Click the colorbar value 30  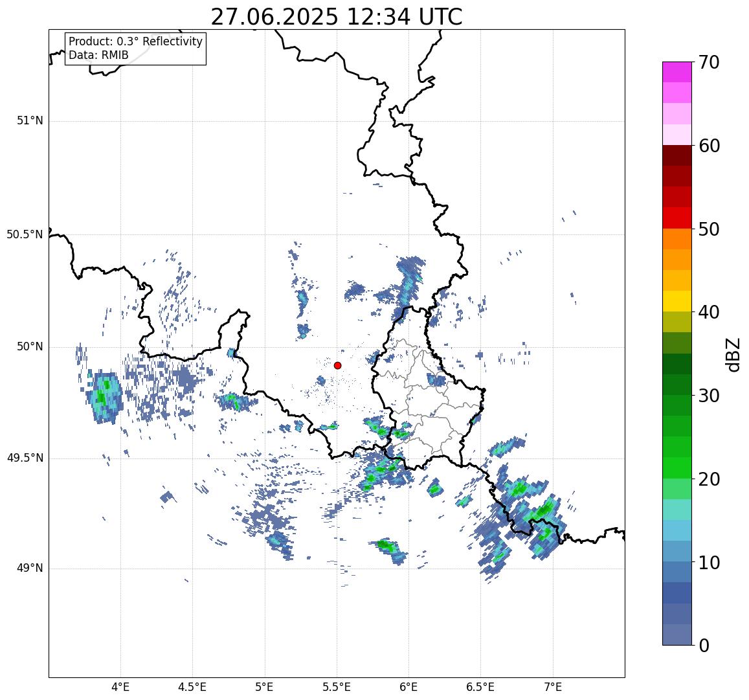709,396
